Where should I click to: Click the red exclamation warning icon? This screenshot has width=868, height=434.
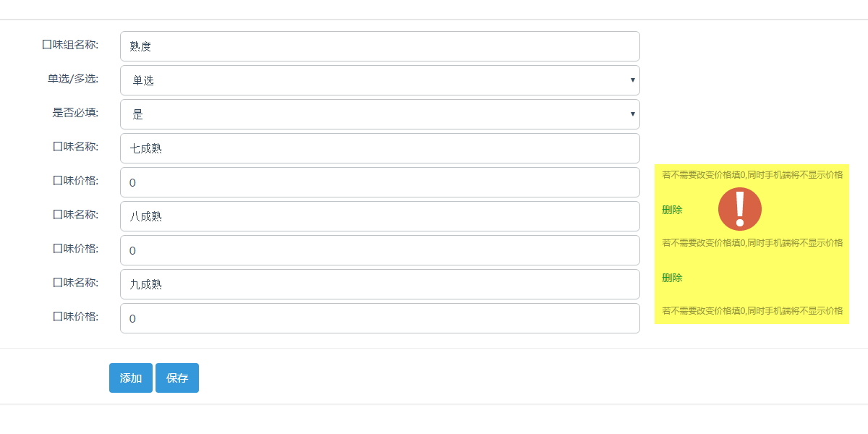(740, 209)
